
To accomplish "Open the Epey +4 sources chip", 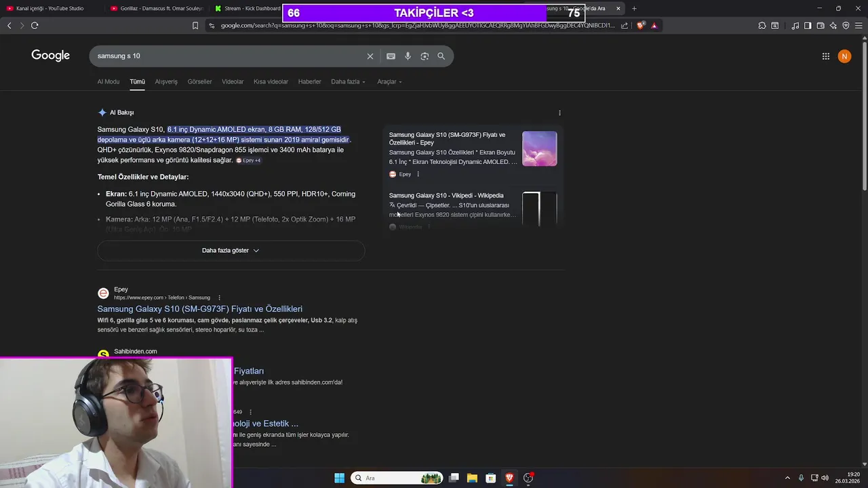I will pos(248,161).
